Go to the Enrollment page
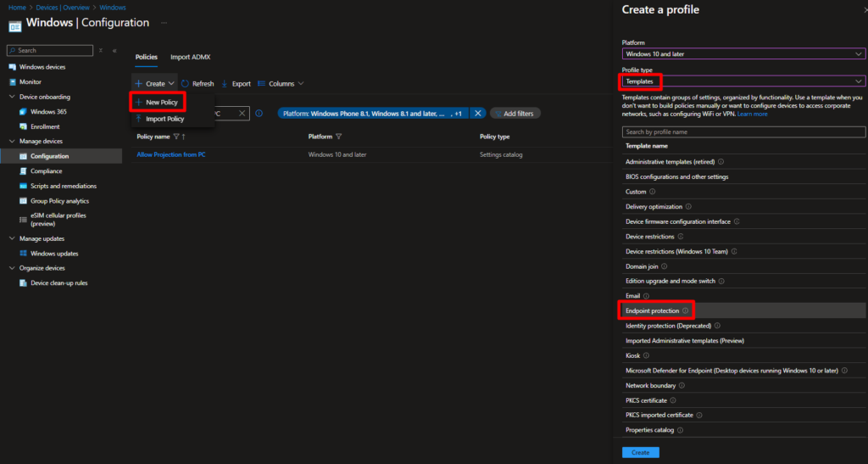This screenshot has width=868, height=464. (45, 126)
